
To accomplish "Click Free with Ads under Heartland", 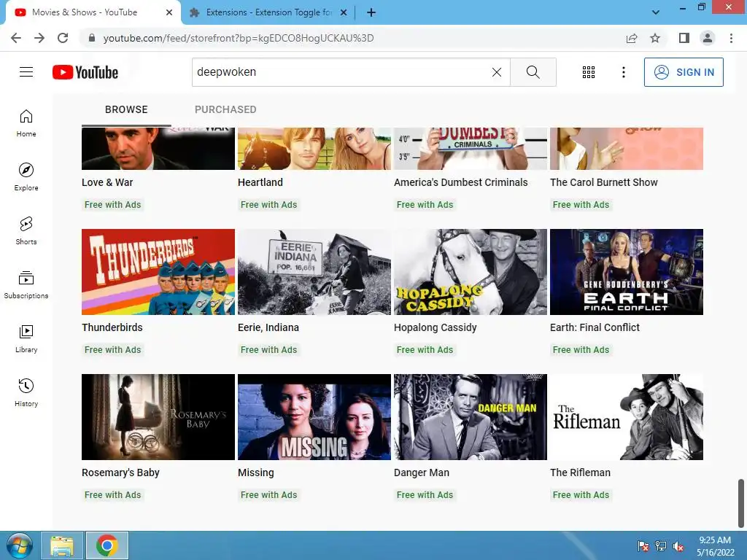I will (x=268, y=205).
